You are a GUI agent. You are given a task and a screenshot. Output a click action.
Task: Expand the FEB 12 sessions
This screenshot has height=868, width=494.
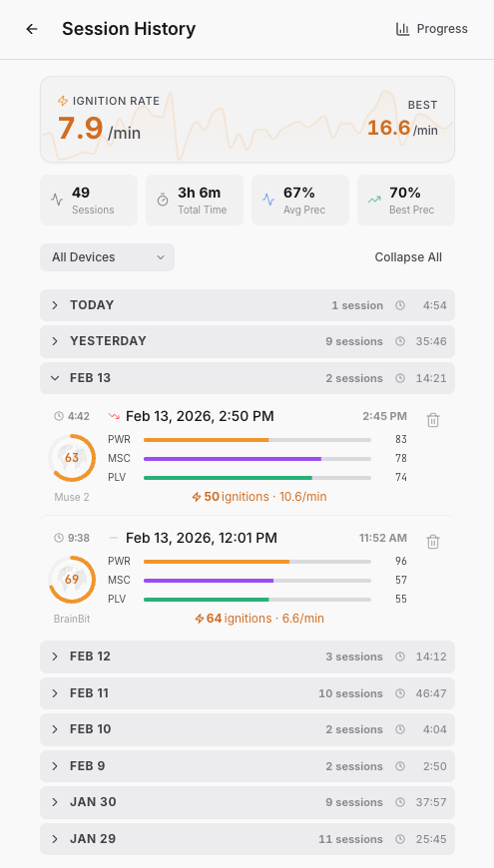(247, 656)
